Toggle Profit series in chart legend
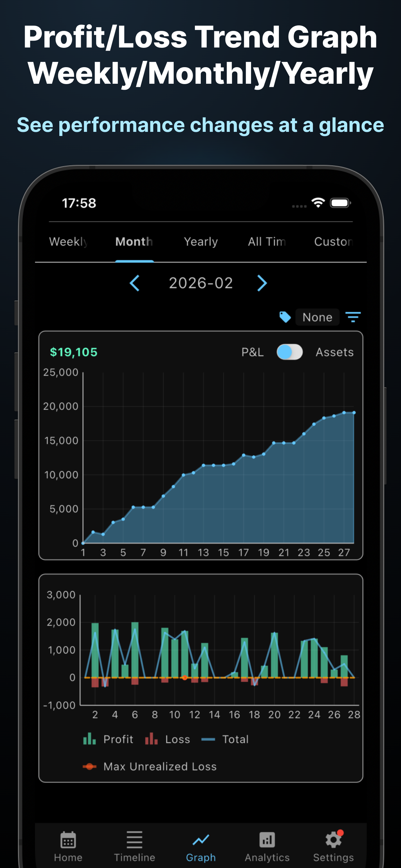 [108, 739]
